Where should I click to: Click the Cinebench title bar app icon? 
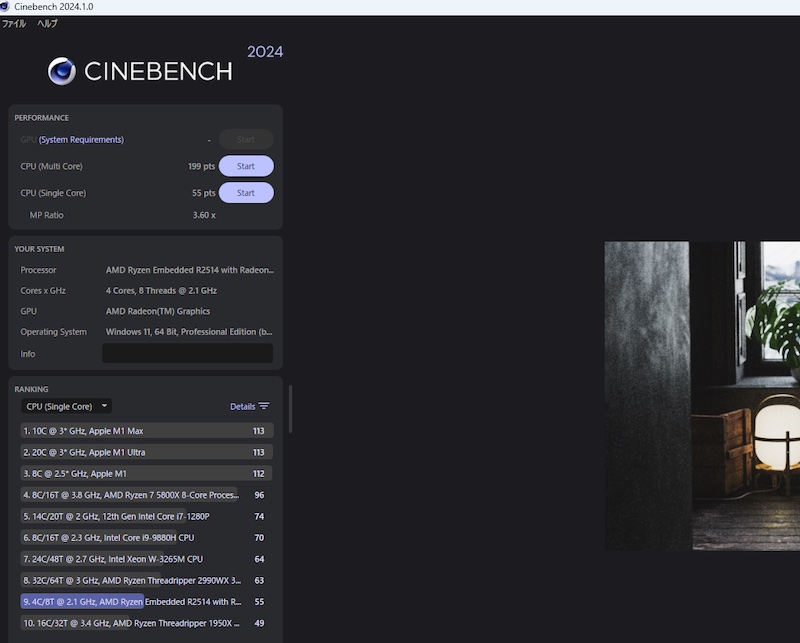pyautogui.click(x=5, y=7)
